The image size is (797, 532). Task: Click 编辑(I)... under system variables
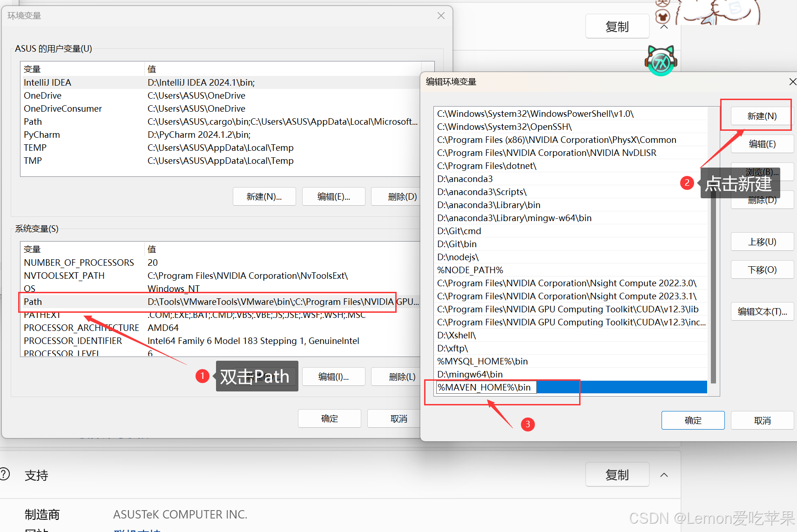(333, 377)
